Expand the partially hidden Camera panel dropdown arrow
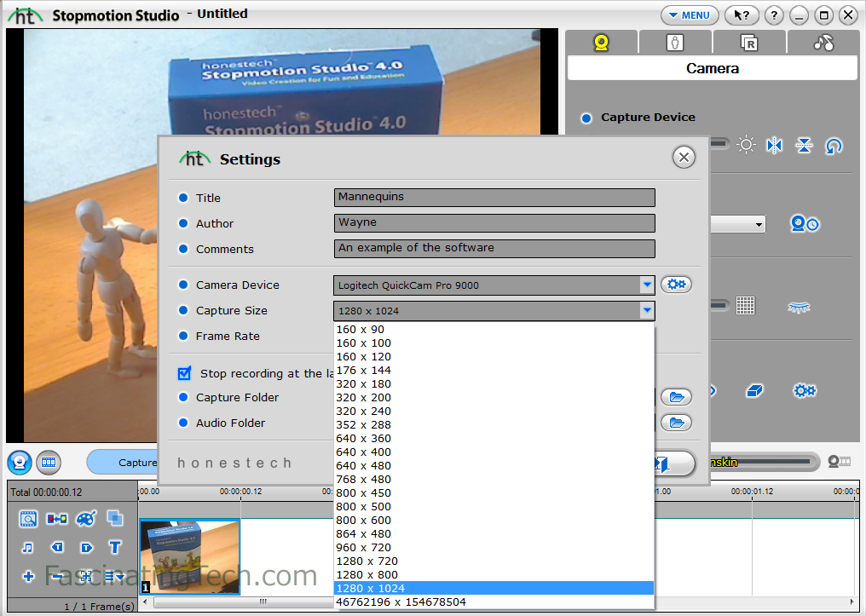The height and width of the screenshot is (616, 866). pyautogui.click(x=759, y=224)
